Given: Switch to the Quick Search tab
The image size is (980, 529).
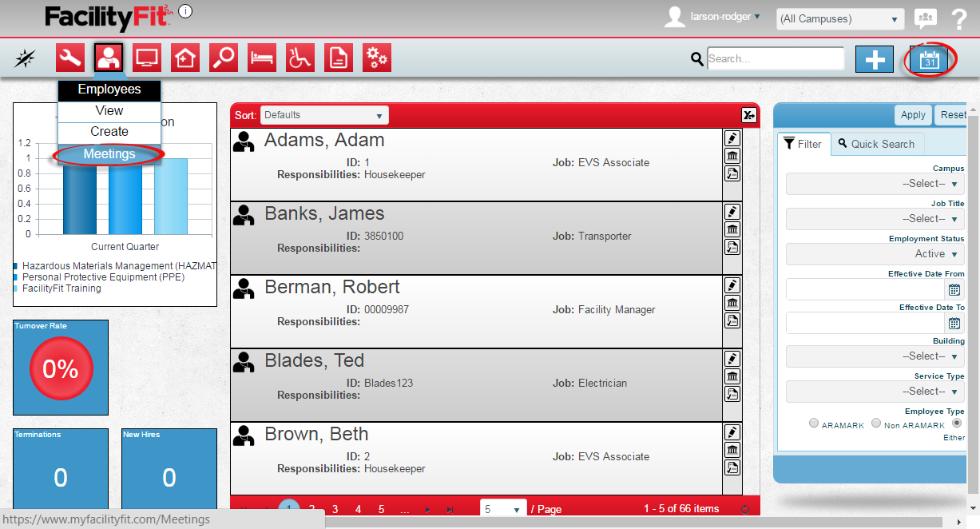Looking at the screenshot, I should tap(876, 144).
